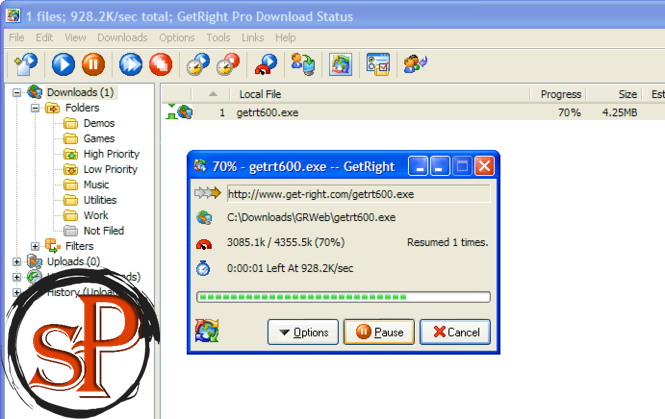Open the Downloads menu

pyautogui.click(x=123, y=37)
